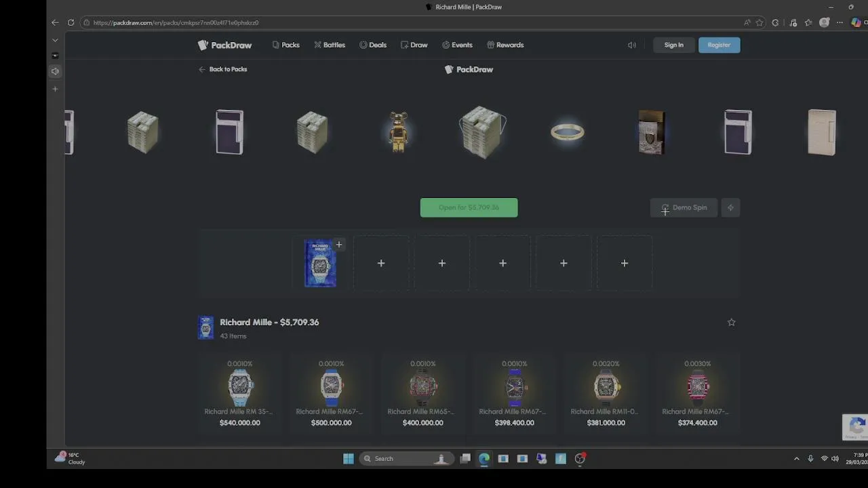Click the read aloud icon in address bar
This screenshot has height=488, width=868.
pos(747,22)
